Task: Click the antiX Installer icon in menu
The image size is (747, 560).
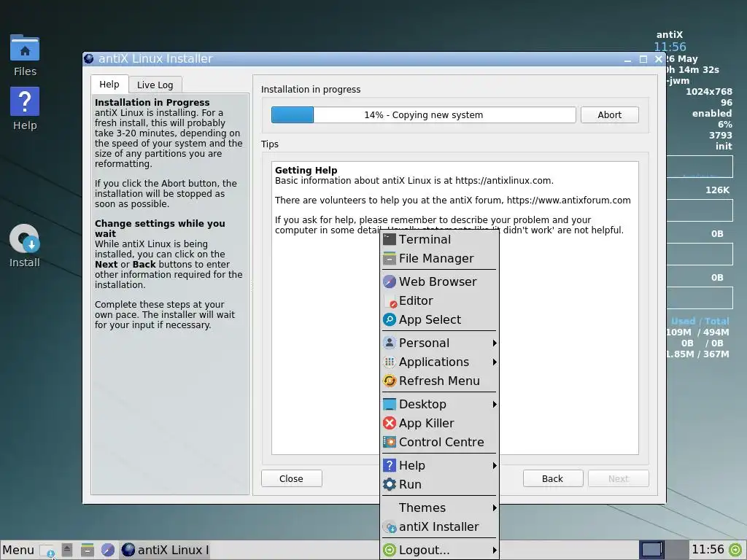Action: click(x=390, y=527)
